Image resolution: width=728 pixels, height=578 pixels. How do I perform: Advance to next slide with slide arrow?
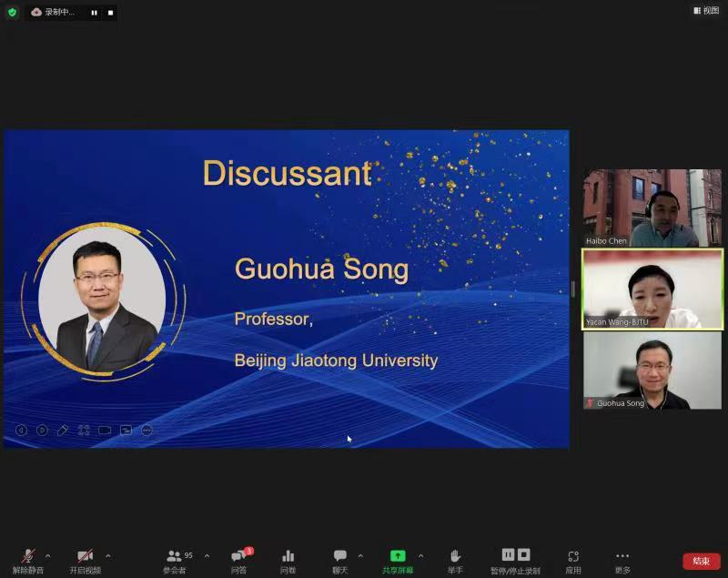click(42, 431)
